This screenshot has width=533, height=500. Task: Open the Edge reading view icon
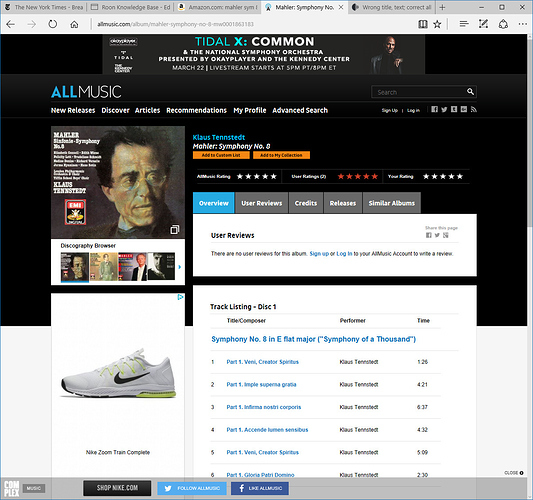pyautogui.click(x=423, y=24)
